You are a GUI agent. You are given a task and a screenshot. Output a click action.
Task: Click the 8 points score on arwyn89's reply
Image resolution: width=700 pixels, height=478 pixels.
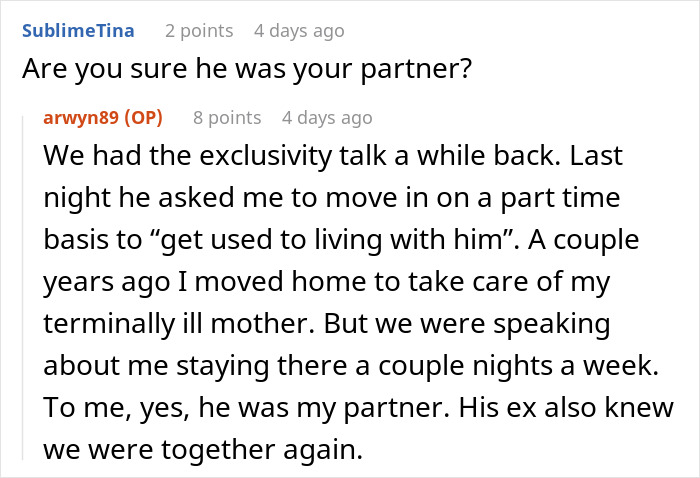[x=227, y=118]
